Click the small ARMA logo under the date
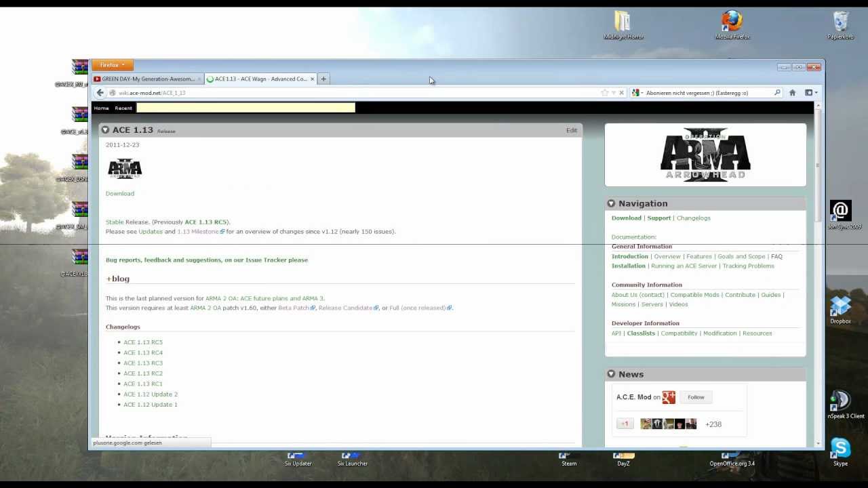The height and width of the screenshot is (488, 868). (x=125, y=168)
